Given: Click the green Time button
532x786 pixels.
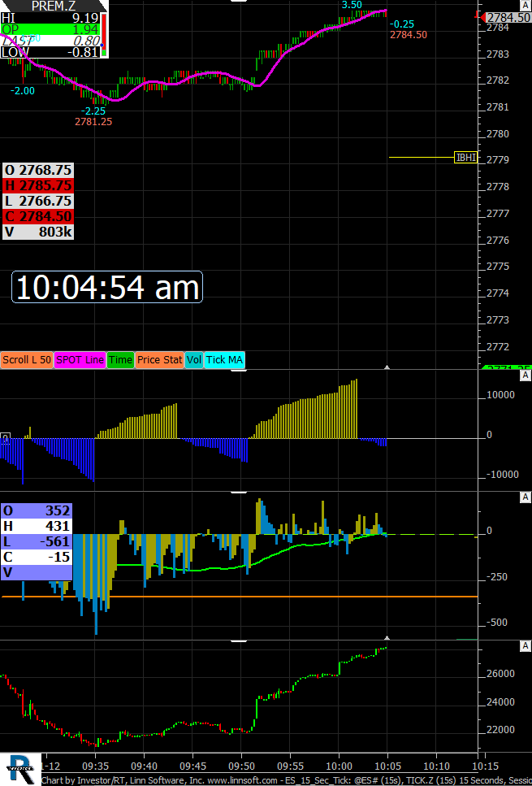Looking at the screenshot, I should (120, 360).
